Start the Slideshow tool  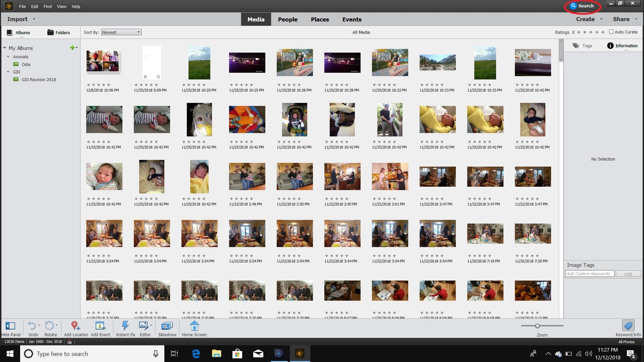coord(167,326)
